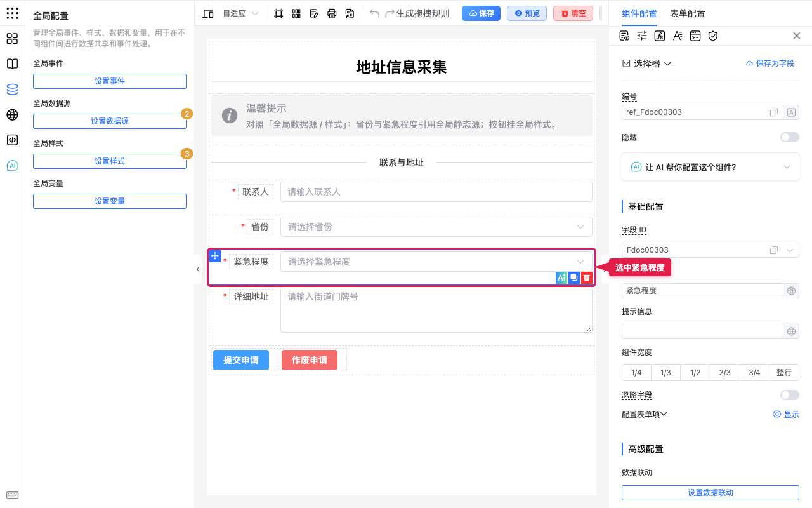The width and height of the screenshot is (812, 508).
Task: Switch to 表单配置 tab
Action: tap(688, 13)
